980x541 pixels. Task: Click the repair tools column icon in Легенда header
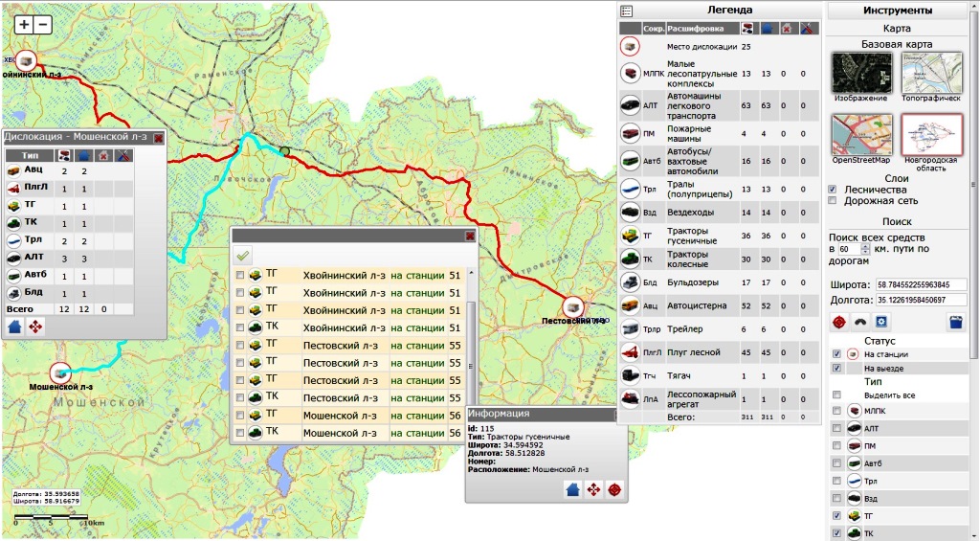point(809,28)
